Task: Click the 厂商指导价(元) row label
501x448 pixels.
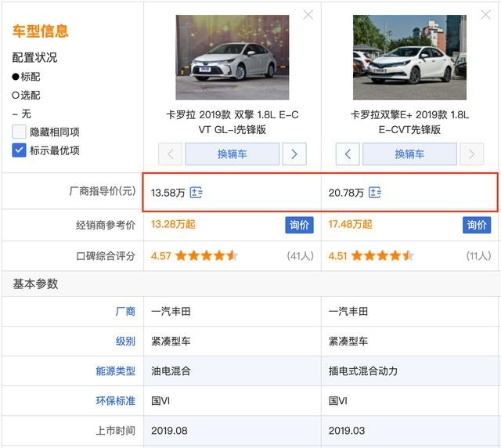Action: click(103, 191)
